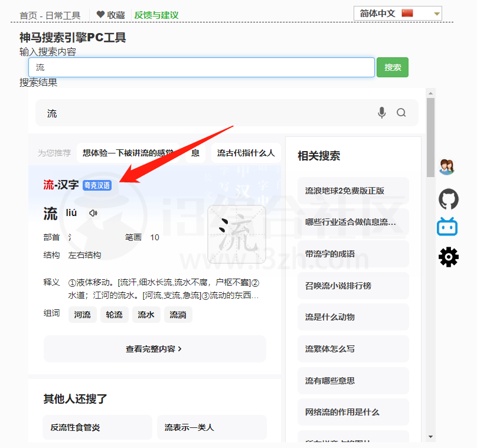Open related search 带流字的成语
This screenshot has height=448, width=477.
[x=353, y=254]
